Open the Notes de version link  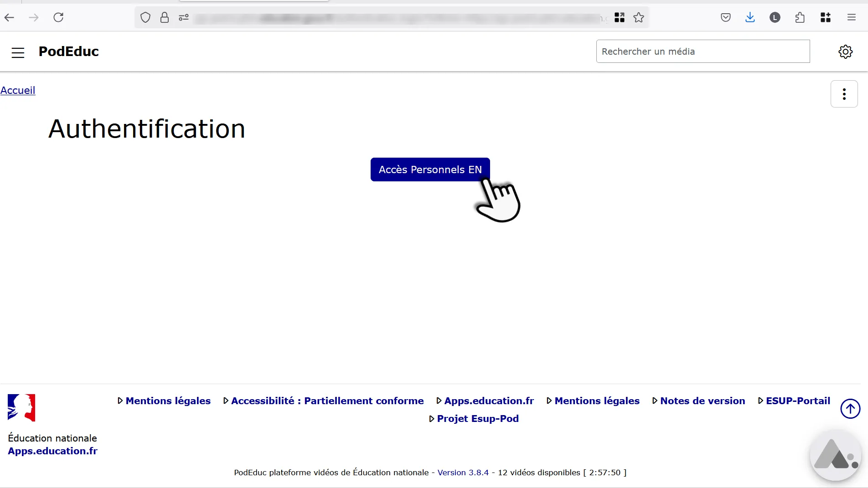[x=703, y=401]
